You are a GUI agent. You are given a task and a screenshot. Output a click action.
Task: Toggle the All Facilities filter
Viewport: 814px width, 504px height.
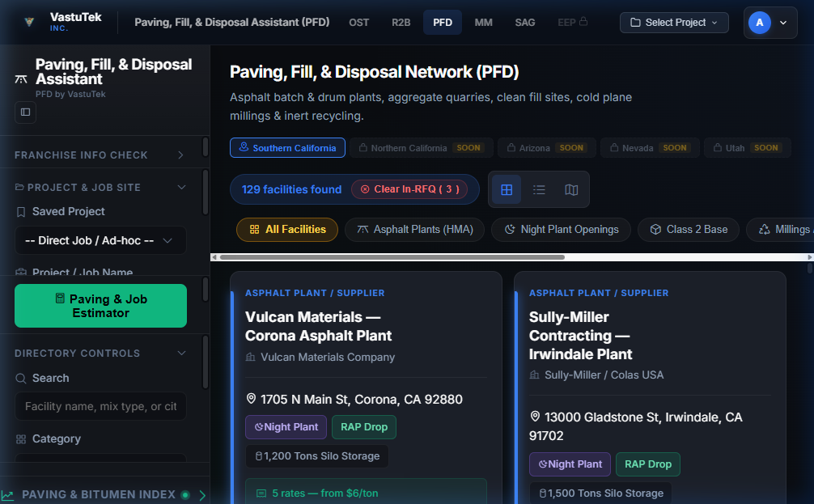click(x=287, y=230)
